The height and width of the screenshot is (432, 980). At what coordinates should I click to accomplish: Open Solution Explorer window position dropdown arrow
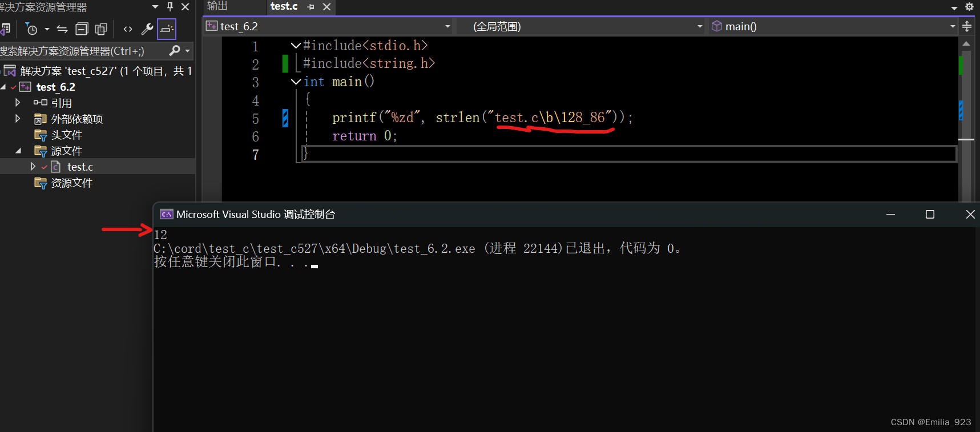(155, 7)
